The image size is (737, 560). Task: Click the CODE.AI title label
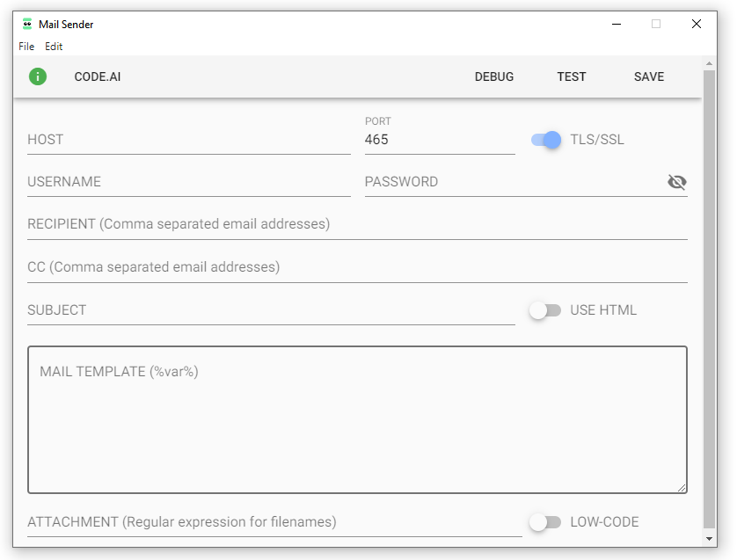(98, 76)
